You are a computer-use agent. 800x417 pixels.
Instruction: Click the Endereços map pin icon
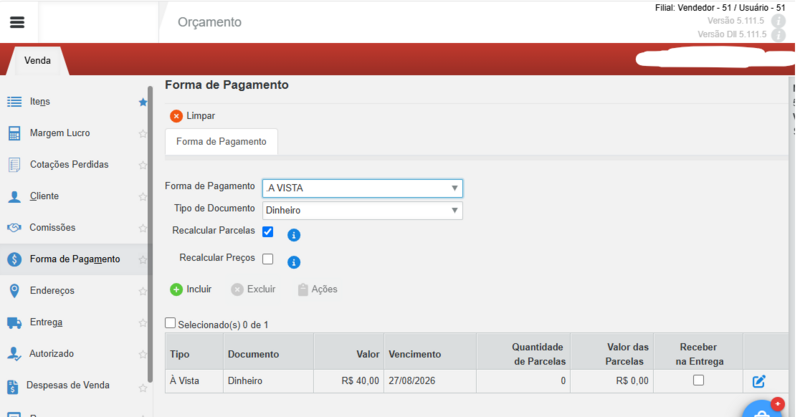14,291
